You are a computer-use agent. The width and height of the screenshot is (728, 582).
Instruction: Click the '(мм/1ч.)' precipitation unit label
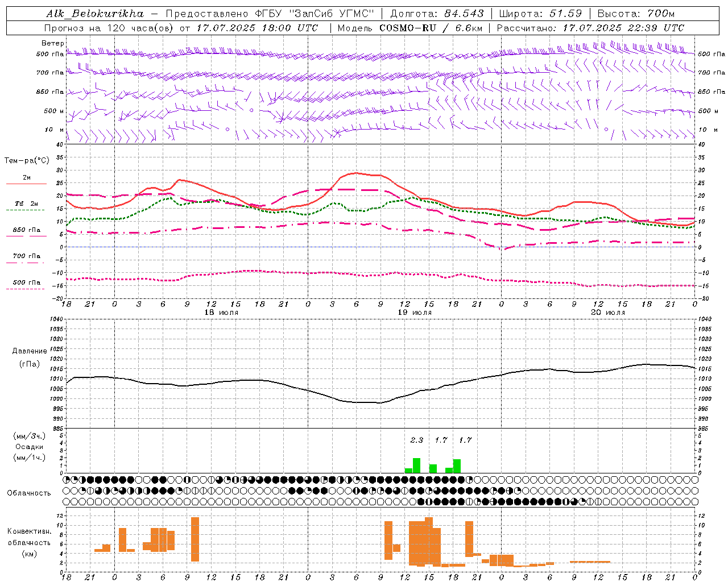coord(30,458)
